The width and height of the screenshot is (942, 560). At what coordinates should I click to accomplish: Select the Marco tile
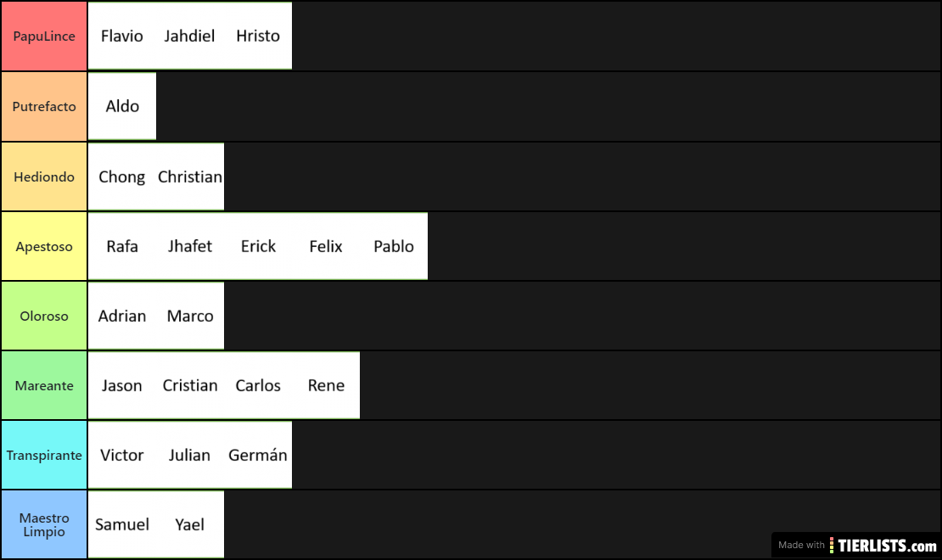click(x=190, y=316)
